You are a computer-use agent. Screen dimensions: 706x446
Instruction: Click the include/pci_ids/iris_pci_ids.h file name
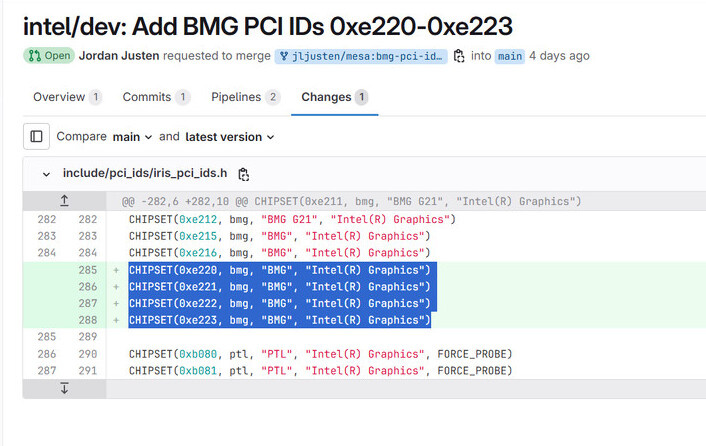click(146, 174)
